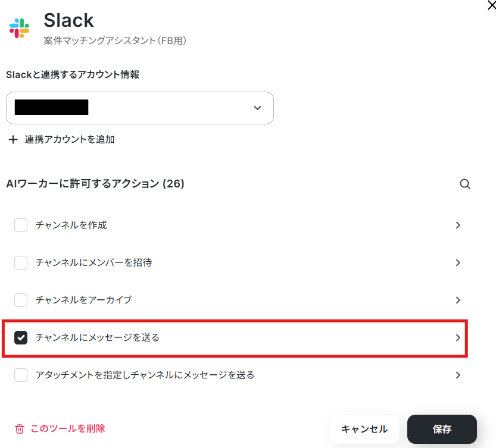This screenshot has width=496, height=448.
Task: Click このツールを削除 link
Action: tap(68, 428)
